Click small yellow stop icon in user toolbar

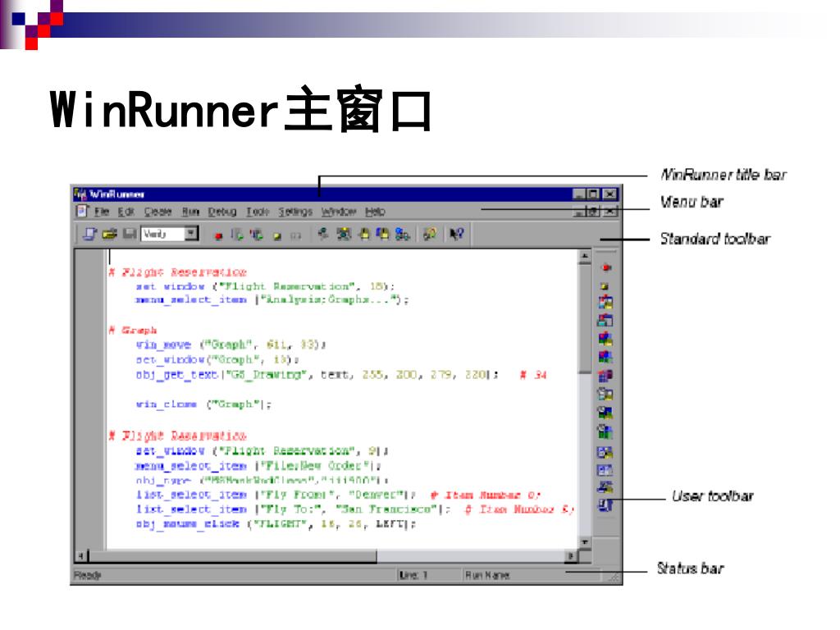605,286
